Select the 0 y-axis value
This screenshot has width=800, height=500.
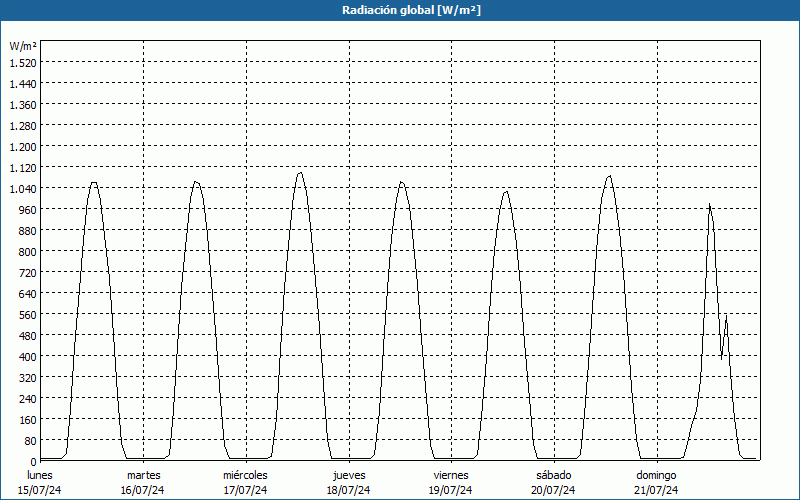[34, 462]
